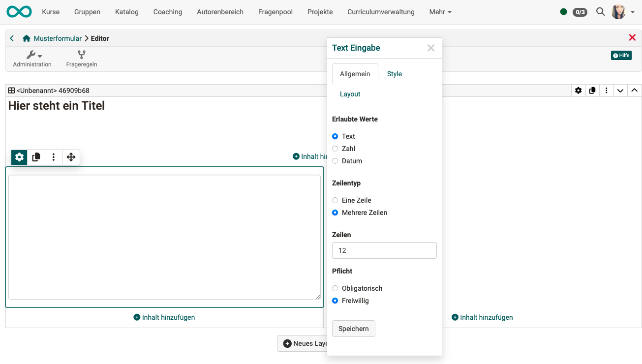Close the Text Eingabe dialog
Screen dimensions: 642x364
point(431,48)
